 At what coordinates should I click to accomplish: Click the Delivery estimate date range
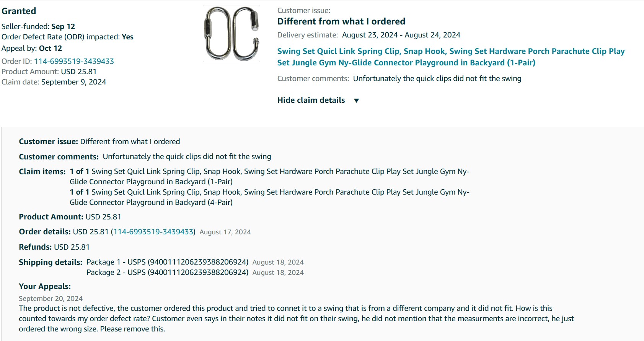[401, 35]
